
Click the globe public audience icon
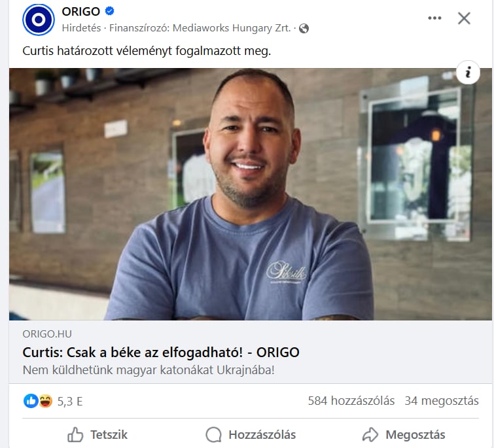coord(304,28)
